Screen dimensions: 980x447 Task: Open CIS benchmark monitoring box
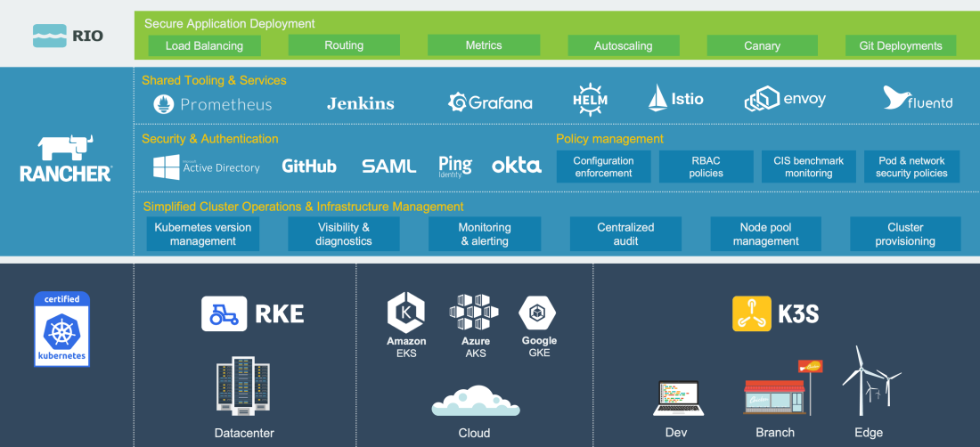tap(809, 167)
